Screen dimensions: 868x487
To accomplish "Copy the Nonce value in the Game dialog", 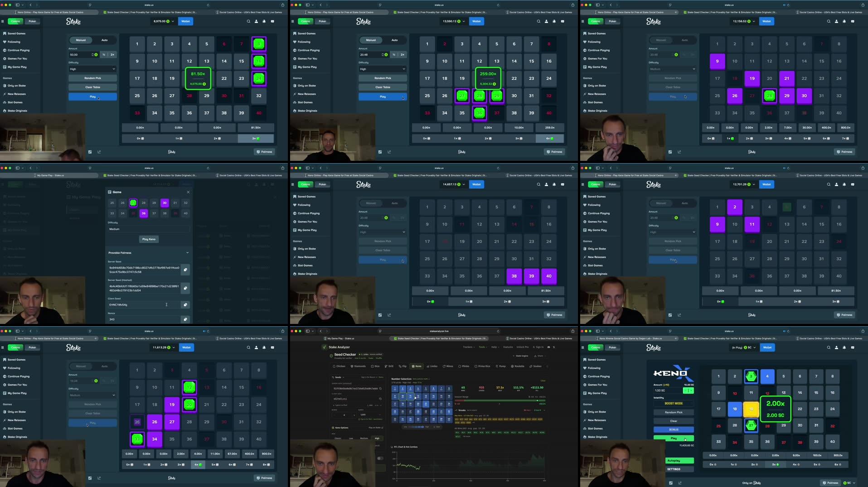I will click(185, 319).
